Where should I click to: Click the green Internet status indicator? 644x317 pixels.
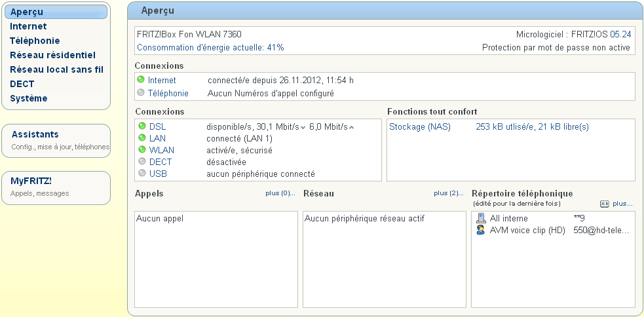141,80
